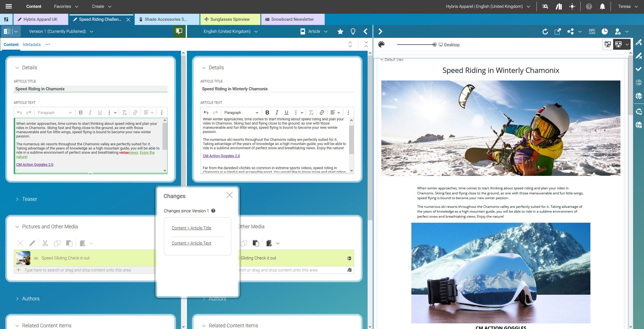The width and height of the screenshot is (644, 329).
Task: Adjust the preview device width slider
Action: point(434,45)
